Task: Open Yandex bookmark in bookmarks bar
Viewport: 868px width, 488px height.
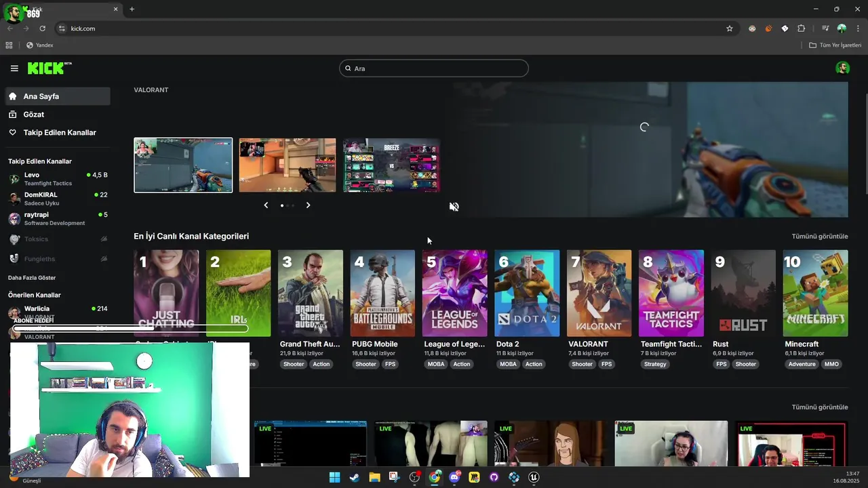Action: pos(39,45)
